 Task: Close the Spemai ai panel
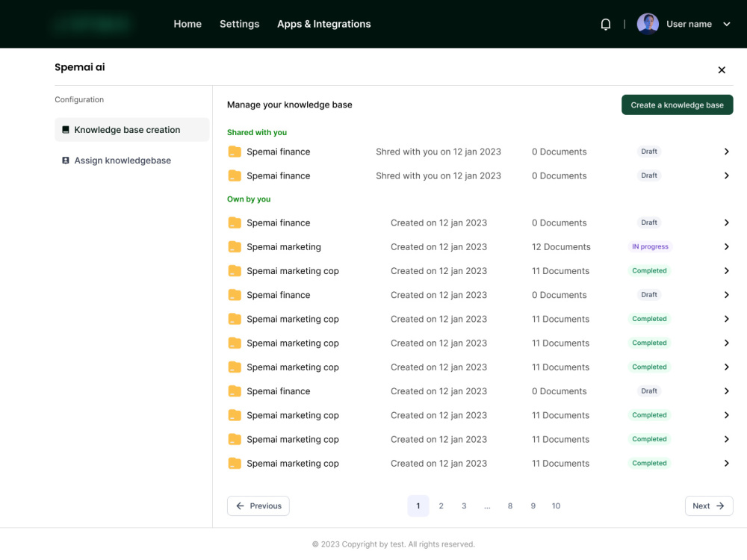coord(722,70)
